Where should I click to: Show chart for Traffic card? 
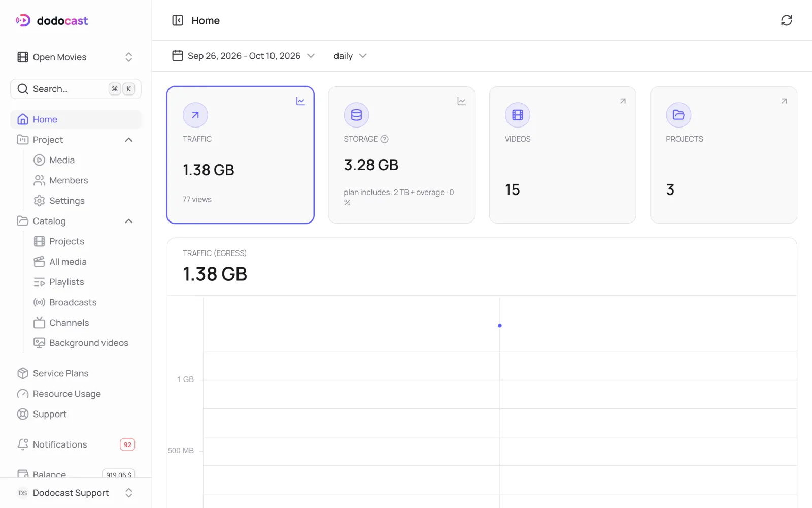(300, 101)
